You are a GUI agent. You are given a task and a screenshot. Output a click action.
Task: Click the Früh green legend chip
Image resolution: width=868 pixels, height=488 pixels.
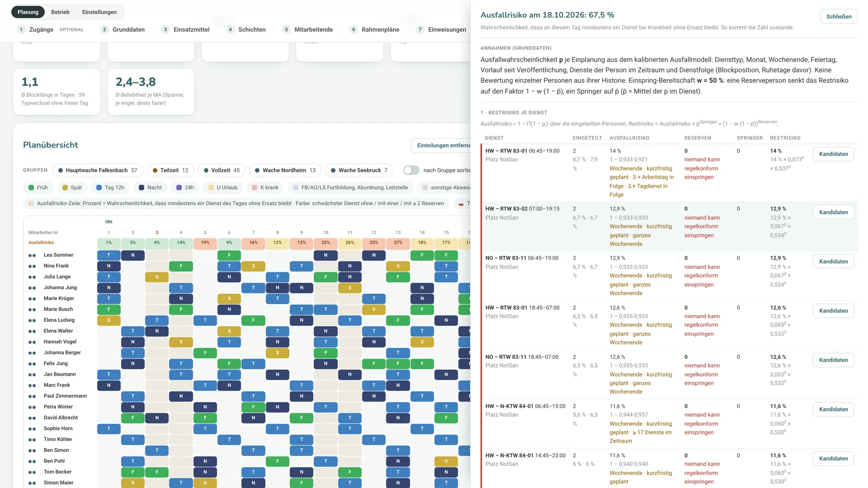pos(38,187)
